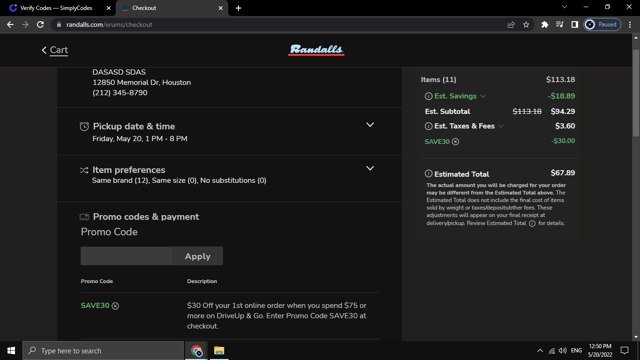Click the address bar URL

coord(109,25)
